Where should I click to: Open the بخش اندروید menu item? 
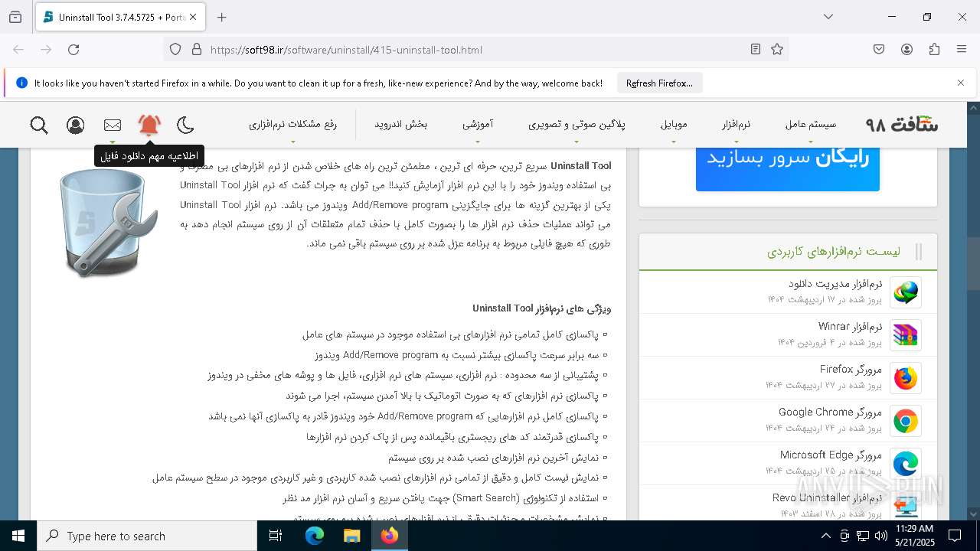pos(400,124)
